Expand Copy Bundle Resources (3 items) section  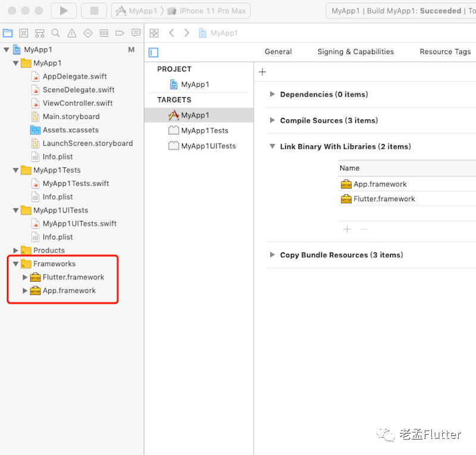pos(273,255)
